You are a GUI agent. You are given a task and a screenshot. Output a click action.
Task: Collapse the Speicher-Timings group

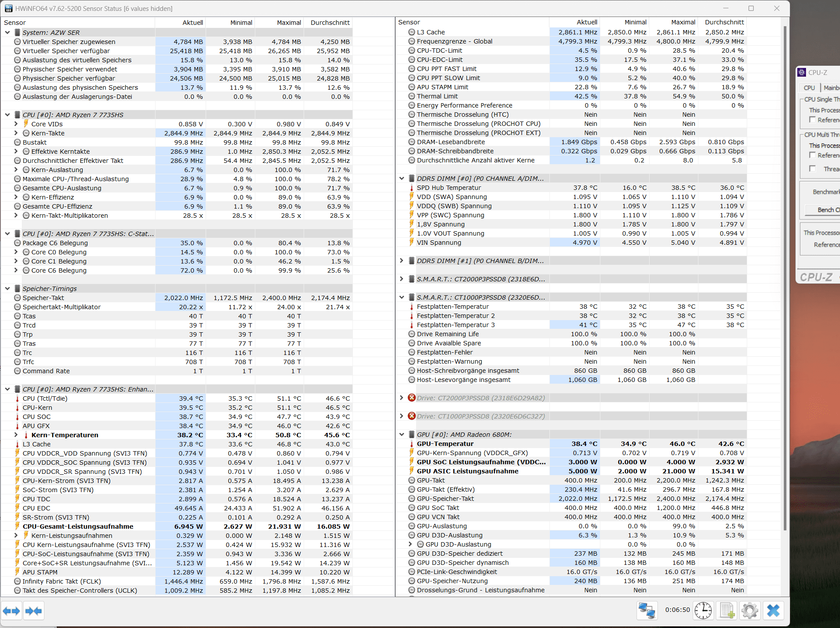(7, 289)
